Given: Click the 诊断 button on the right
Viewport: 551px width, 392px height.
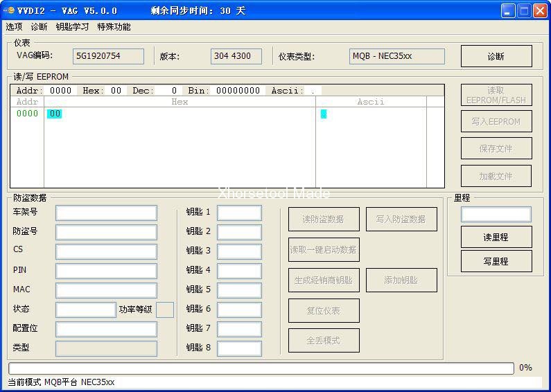Looking at the screenshot, I should [x=496, y=56].
